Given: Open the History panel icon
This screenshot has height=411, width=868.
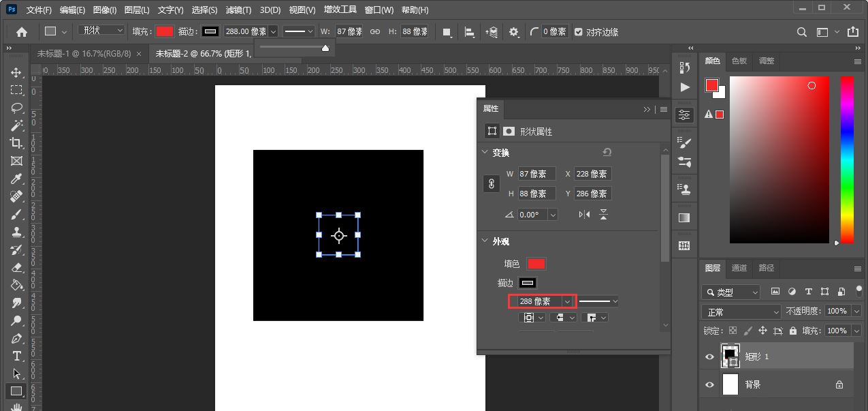Looking at the screenshot, I should (x=685, y=67).
